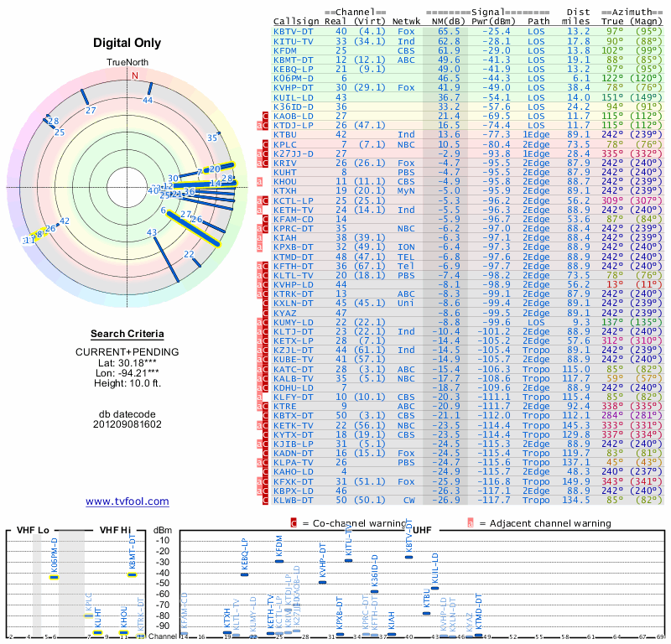The width and height of the screenshot is (671, 644).
Task: Click the K27JJ-D callsign in the table
Action: [293, 153]
